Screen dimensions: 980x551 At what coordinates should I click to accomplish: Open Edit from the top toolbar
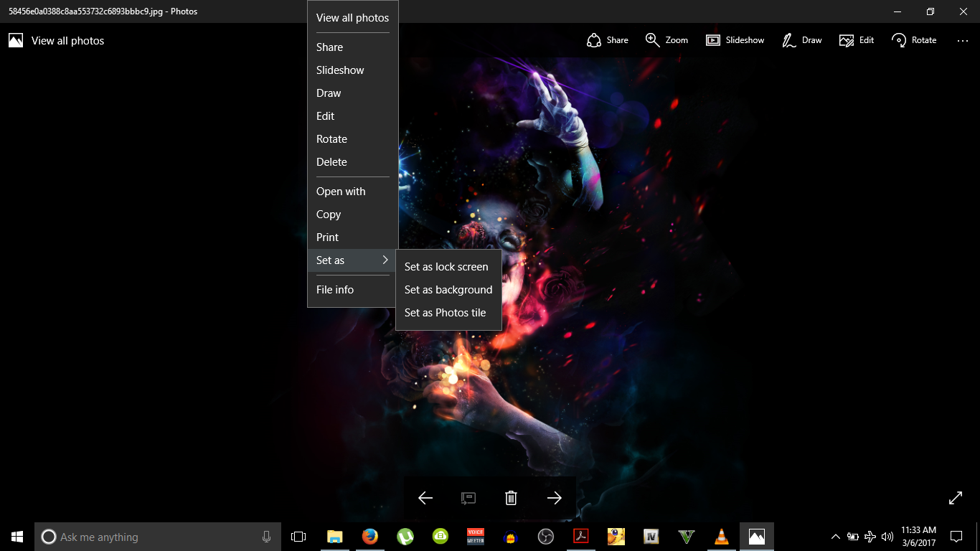tap(857, 40)
